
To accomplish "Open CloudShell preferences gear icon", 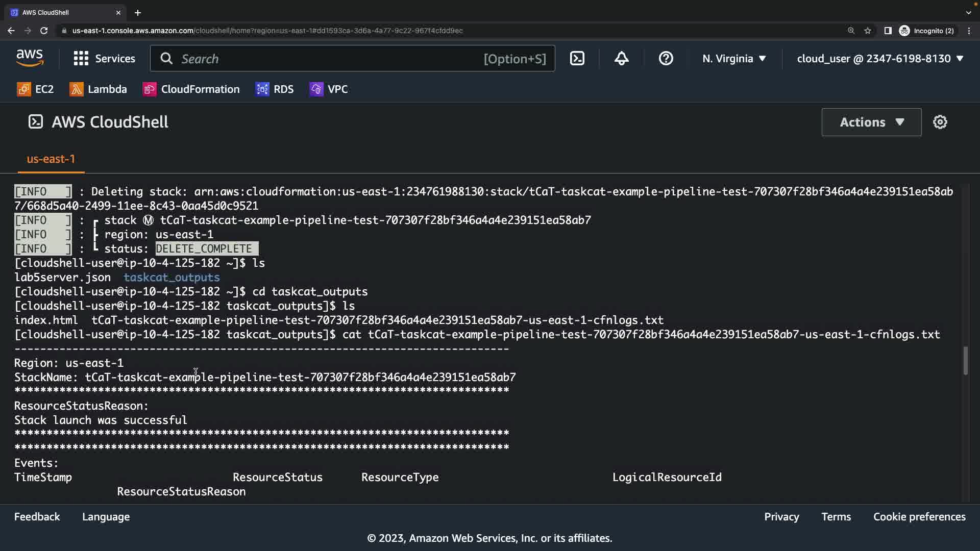I will [x=940, y=122].
